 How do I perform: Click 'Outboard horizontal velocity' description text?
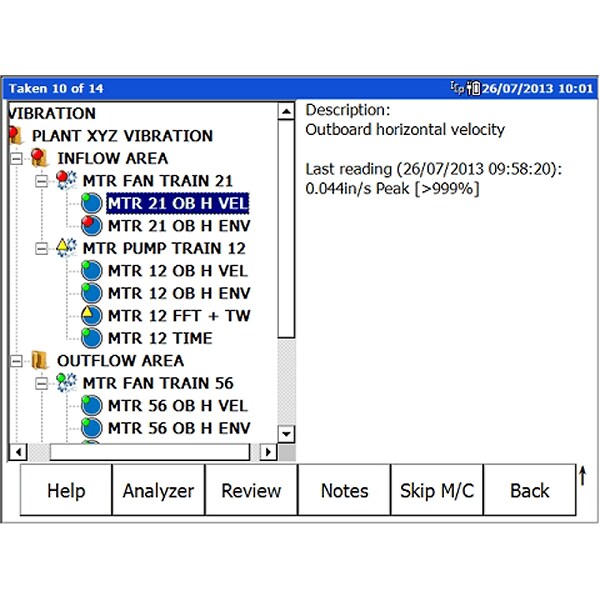click(405, 130)
